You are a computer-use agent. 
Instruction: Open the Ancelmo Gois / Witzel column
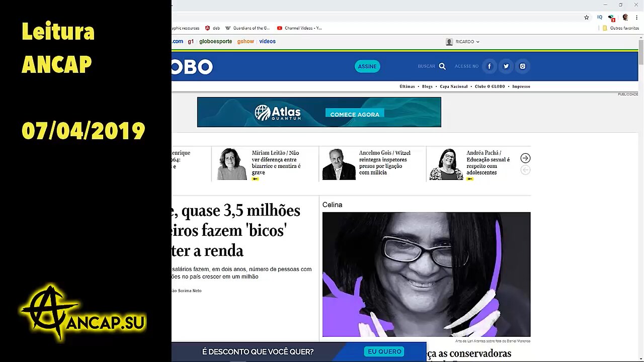point(384,162)
